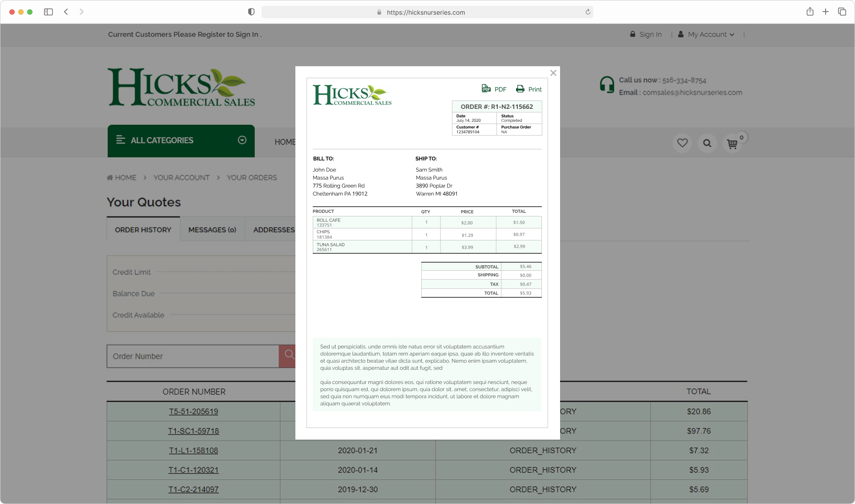Close the order details popup
855x504 pixels.
553,73
